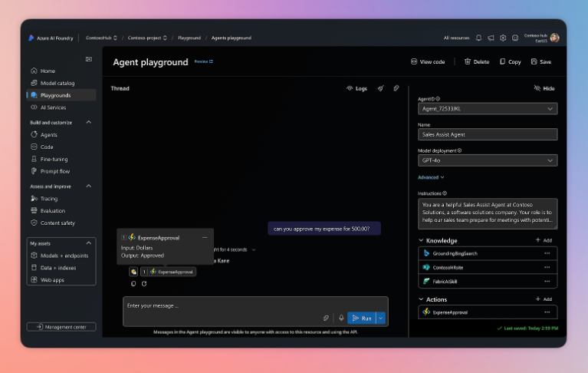Collapse the Actions section
The height and width of the screenshot is (373, 588).
point(421,299)
